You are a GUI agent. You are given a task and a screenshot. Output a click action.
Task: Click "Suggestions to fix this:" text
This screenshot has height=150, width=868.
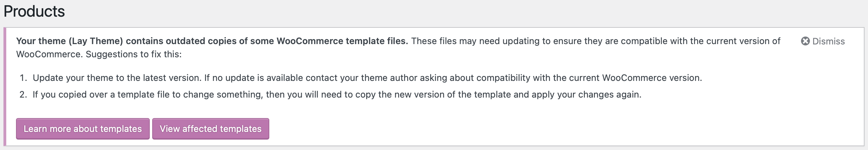(133, 55)
